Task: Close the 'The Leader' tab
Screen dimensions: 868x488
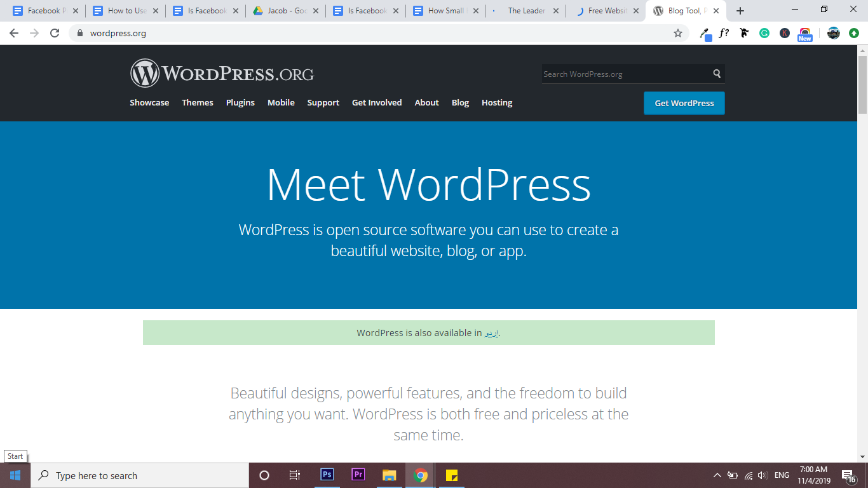Action: (x=556, y=11)
